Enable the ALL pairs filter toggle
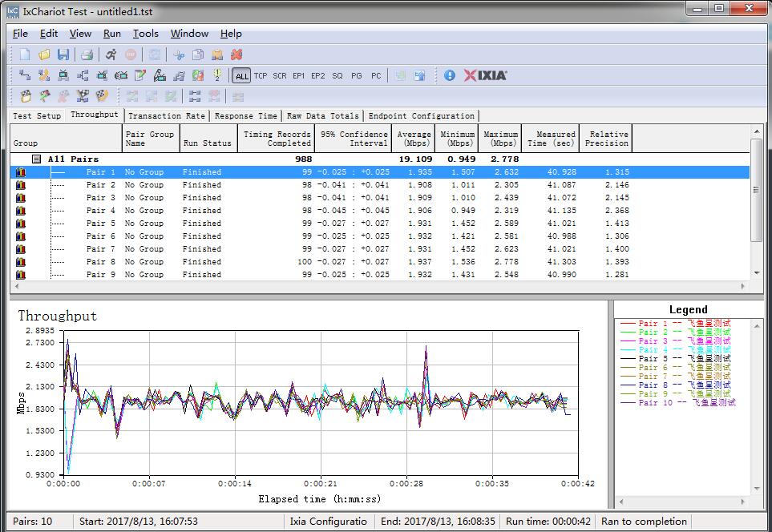 point(241,76)
